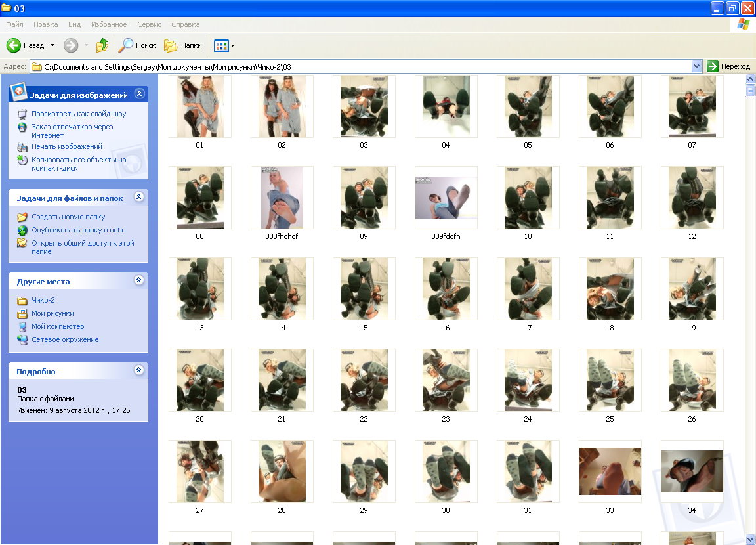Screen dimensions: 756x545
Task: Collapse the Подробно panel
Action: [x=139, y=370]
